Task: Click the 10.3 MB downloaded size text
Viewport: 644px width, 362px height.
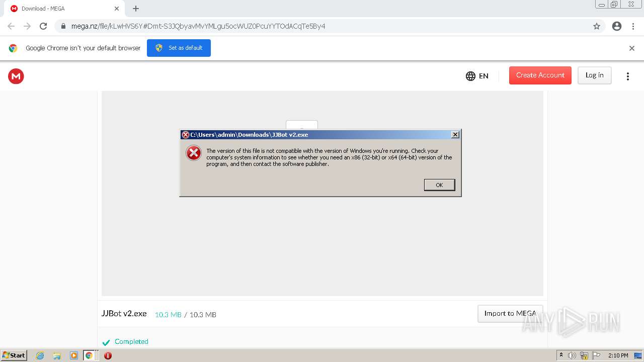Action: 168,315
